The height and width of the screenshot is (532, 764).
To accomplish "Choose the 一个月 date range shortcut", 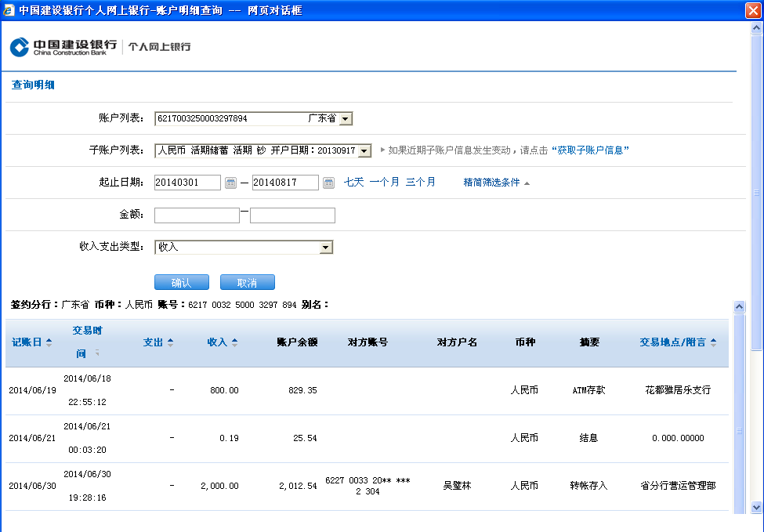I will tap(384, 182).
